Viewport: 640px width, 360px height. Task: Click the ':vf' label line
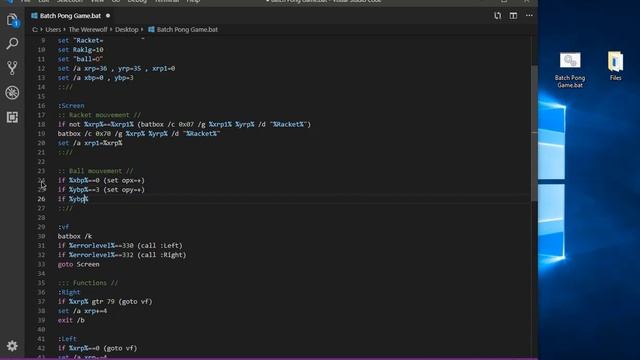click(x=63, y=227)
